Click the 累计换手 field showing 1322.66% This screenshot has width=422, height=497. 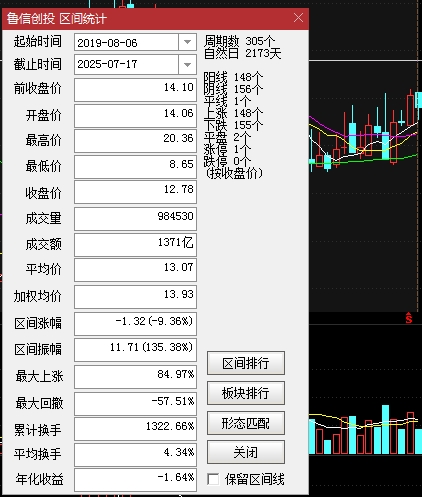pyautogui.click(x=135, y=429)
